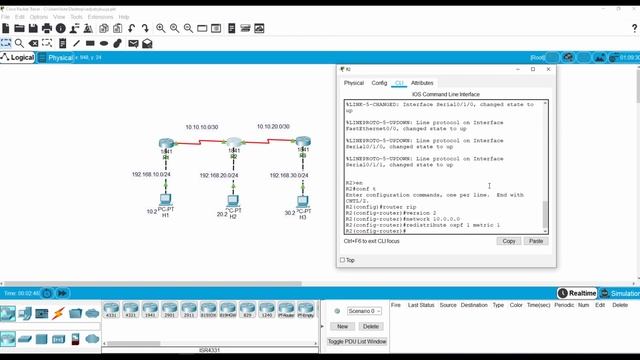640x360 pixels.
Task: Click the Paste button in CLI
Action: (536, 241)
